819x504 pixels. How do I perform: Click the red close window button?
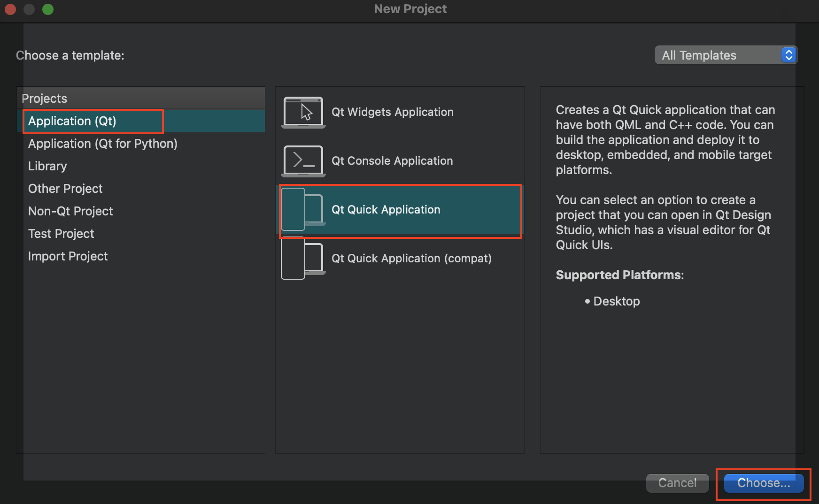[x=10, y=9]
